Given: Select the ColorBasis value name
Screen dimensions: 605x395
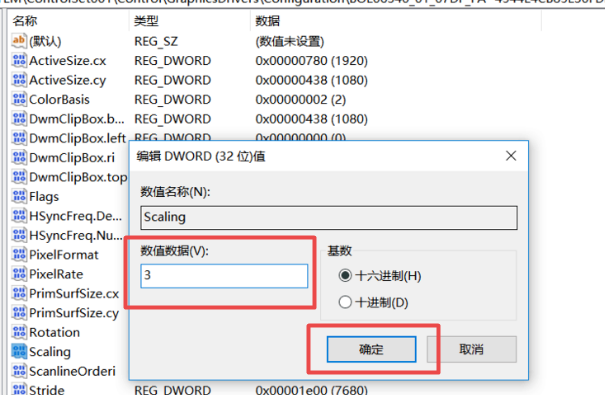Looking at the screenshot, I should pos(59,100).
